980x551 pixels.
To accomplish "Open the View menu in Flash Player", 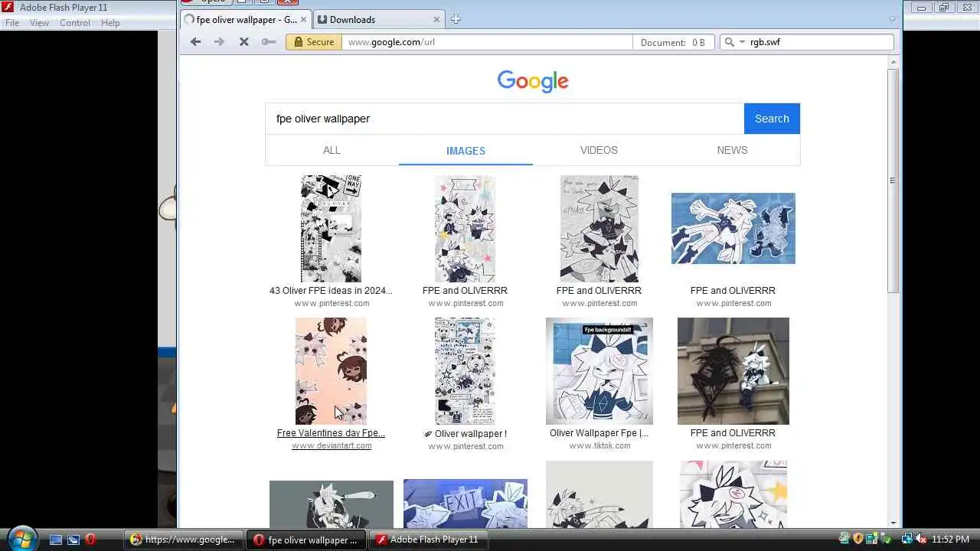I will (x=39, y=23).
